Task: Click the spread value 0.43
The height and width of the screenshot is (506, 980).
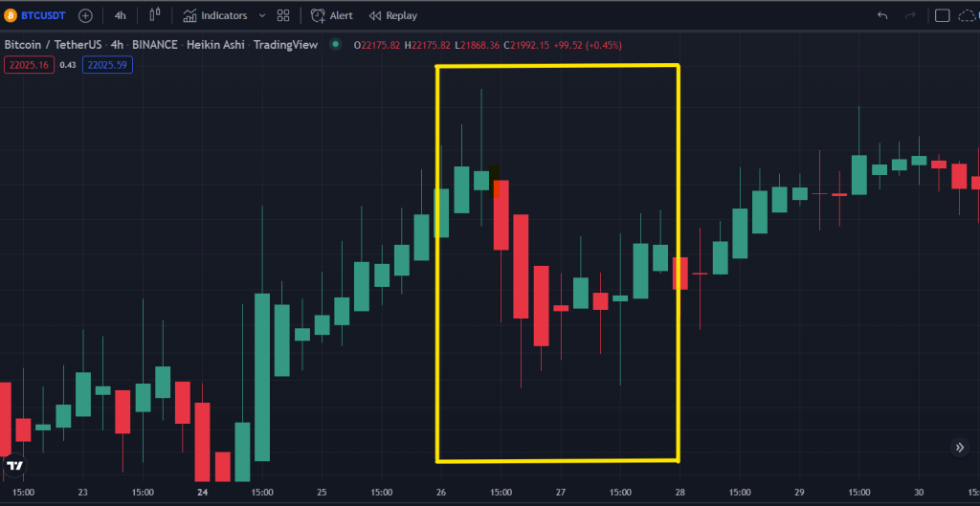Action: (68, 65)
